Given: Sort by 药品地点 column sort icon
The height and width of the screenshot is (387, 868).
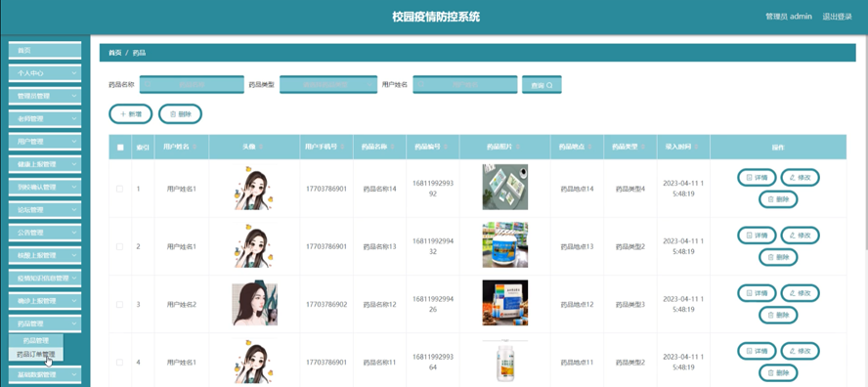Looking at the screenshot, I should coord(590,148).
